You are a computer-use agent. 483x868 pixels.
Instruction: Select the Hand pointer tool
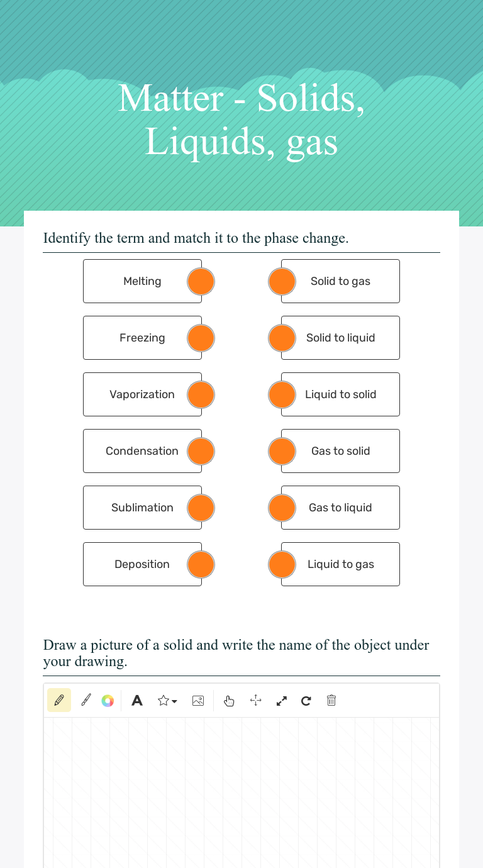tap(229, 700)
